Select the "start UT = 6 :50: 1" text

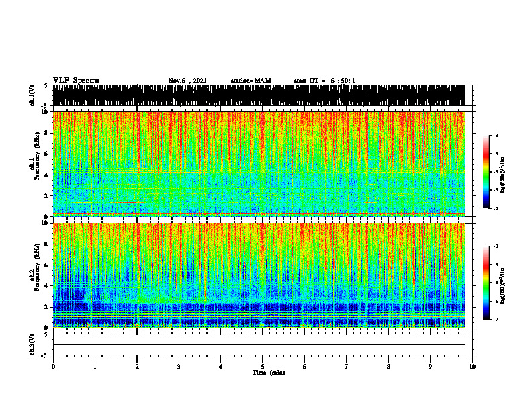click(324, 81)
